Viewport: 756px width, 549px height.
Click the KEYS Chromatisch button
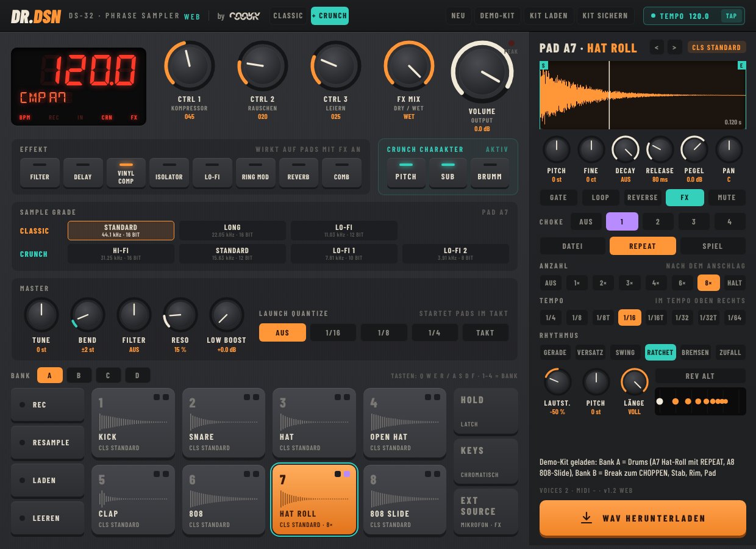(x=486, y=462)
